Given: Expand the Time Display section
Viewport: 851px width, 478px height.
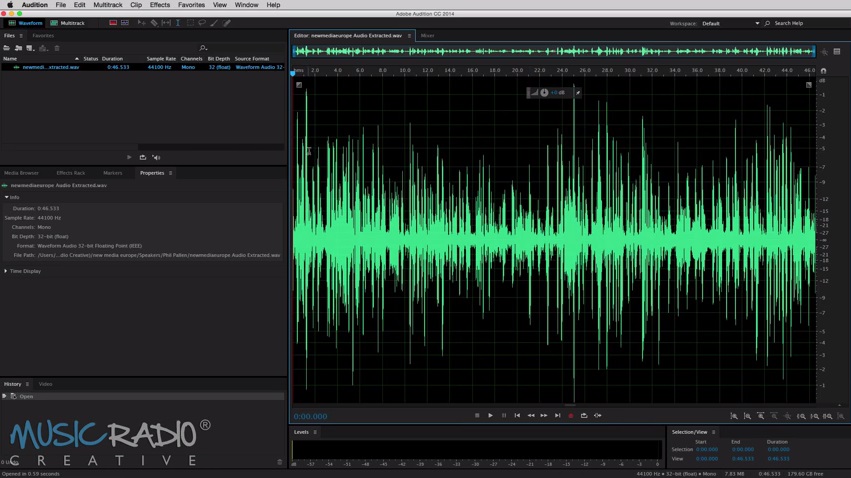Looking at the screenshot, I should click(6, 271).
